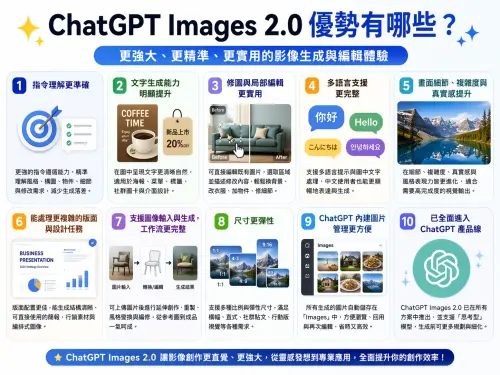Image resolution: width=500 pixels, height=375 pixels.
Task: Click the Images gallery heading
Action: click(326, 245)
